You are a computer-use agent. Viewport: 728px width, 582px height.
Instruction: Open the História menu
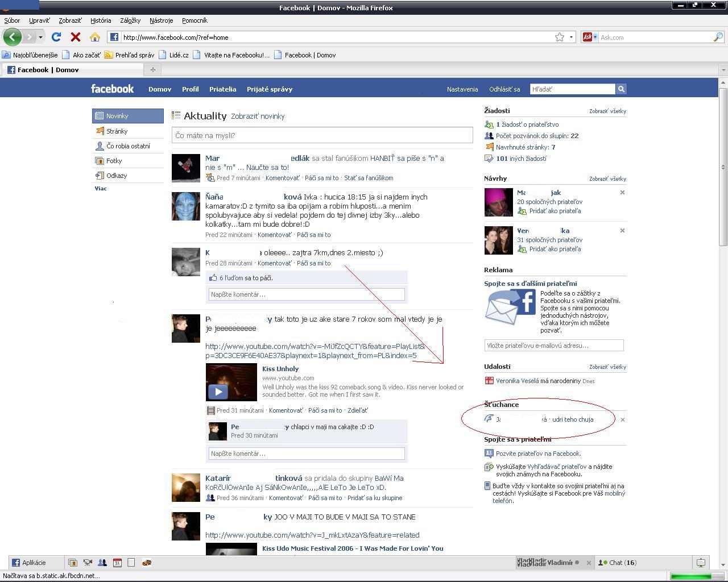(x=101, y=20)
